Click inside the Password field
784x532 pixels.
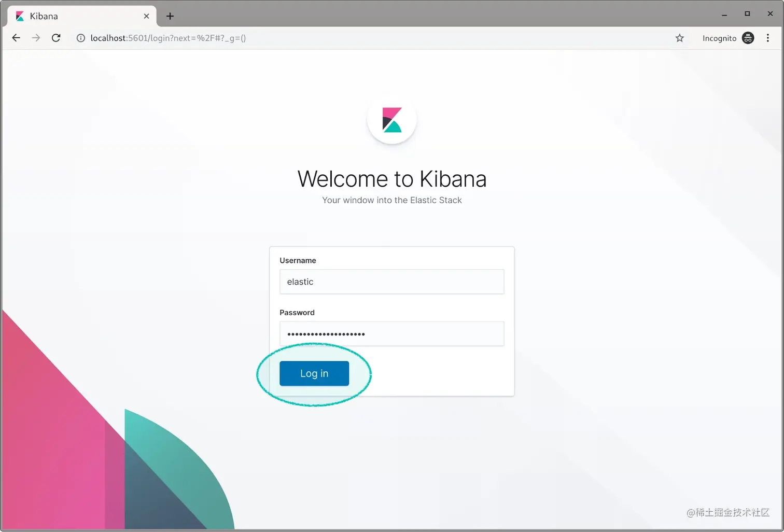tap(391, 334)
